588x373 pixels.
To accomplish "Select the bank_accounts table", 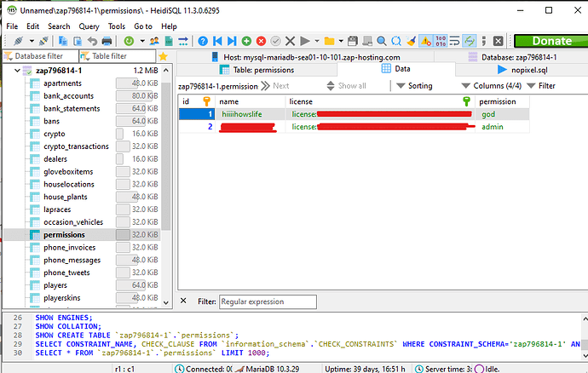I will pyautogui.click(x=69, y=96).
